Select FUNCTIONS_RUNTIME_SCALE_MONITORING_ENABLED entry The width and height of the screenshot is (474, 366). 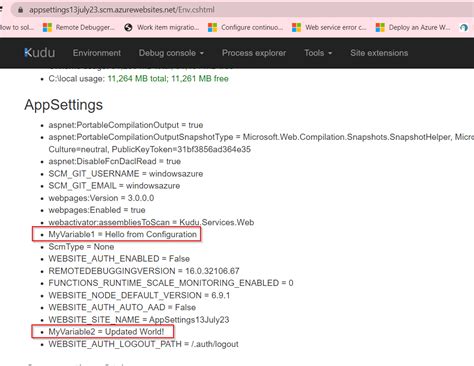[x=171, y=283]
